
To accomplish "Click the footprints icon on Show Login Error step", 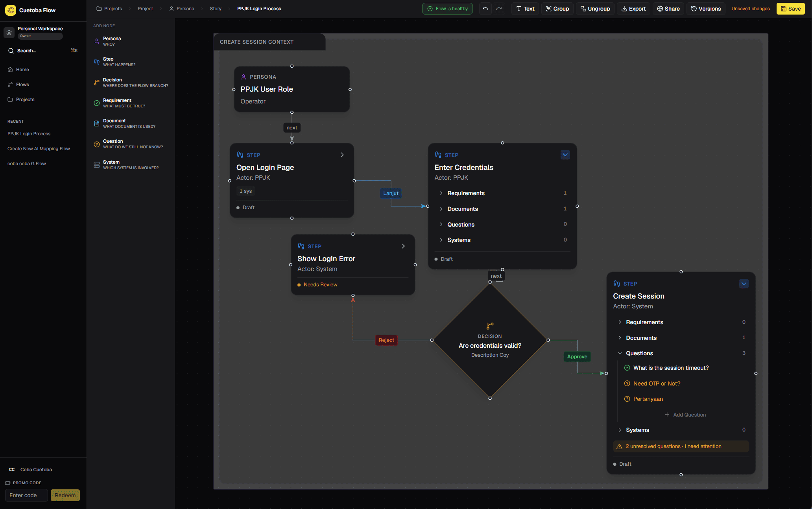I will point(301,246).
